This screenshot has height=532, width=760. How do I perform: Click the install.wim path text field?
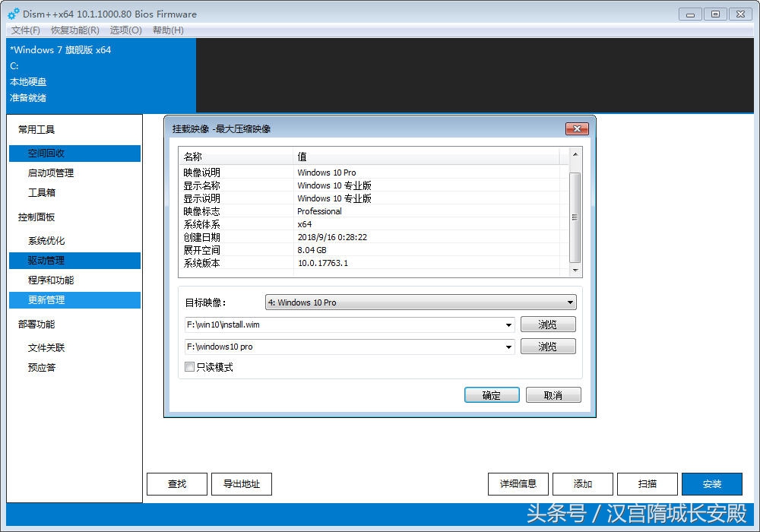point(344,325)
